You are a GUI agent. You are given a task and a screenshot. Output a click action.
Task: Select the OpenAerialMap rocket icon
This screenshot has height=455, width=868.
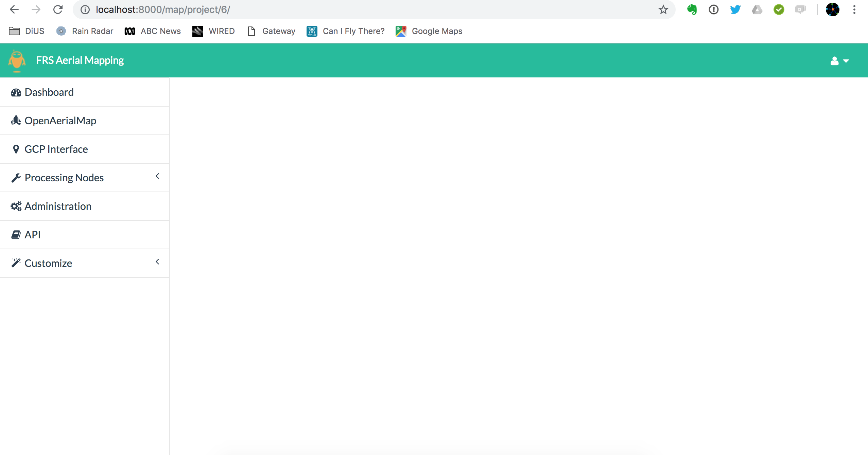(x=16, y=120)
